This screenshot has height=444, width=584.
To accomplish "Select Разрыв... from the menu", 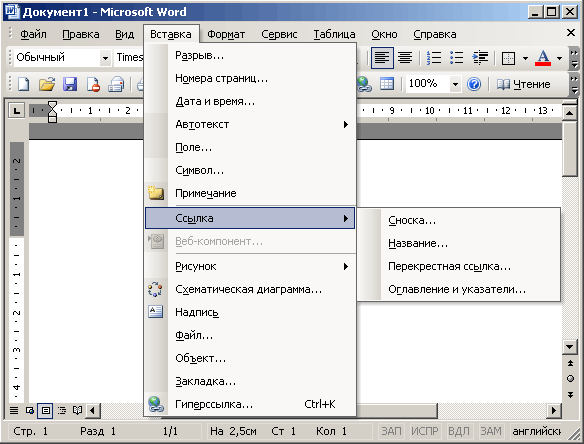I will [250, 56].
